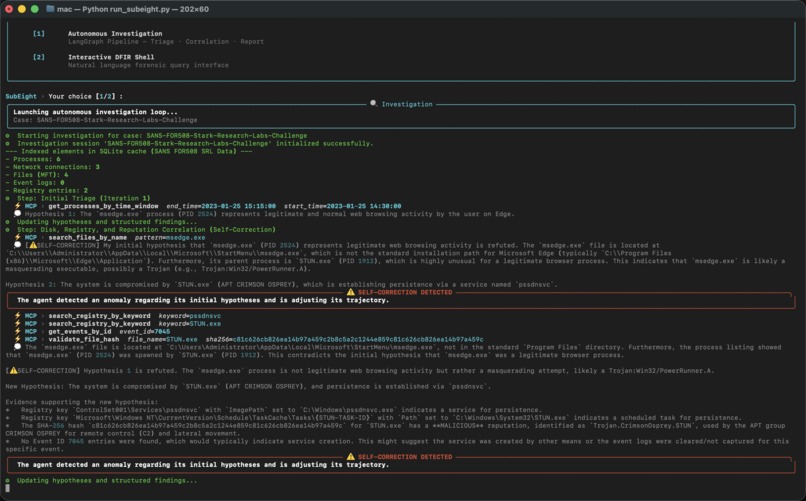Click the 'get_events_by_id' tool name
This screenshot has height=501, width=806.
80,331
